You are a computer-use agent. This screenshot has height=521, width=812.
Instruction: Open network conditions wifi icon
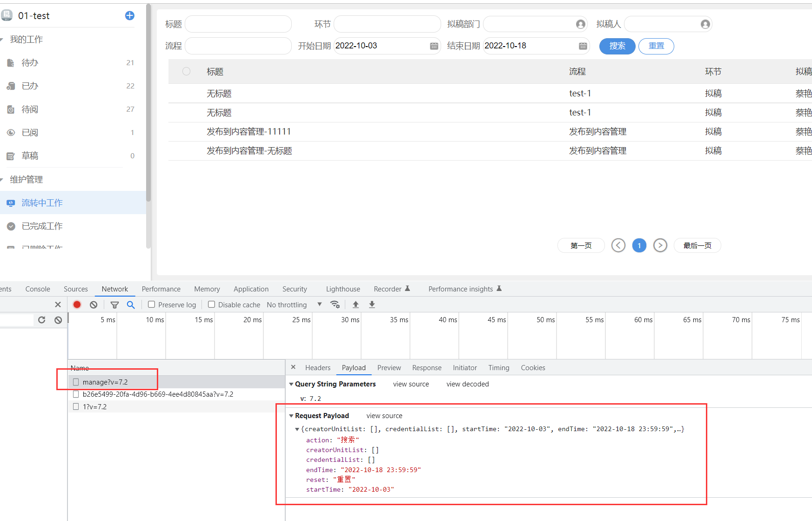tap(335, 304)
